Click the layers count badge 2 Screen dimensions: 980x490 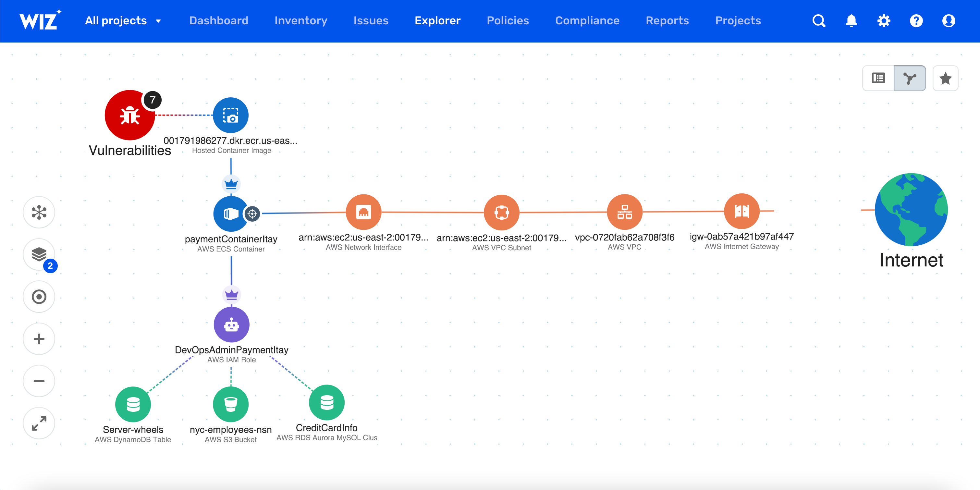50,266
